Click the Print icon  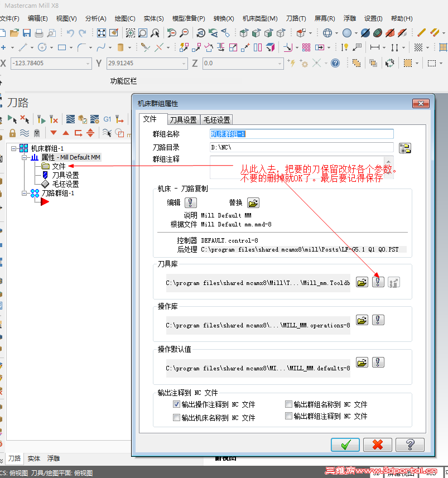click(39, 32)
